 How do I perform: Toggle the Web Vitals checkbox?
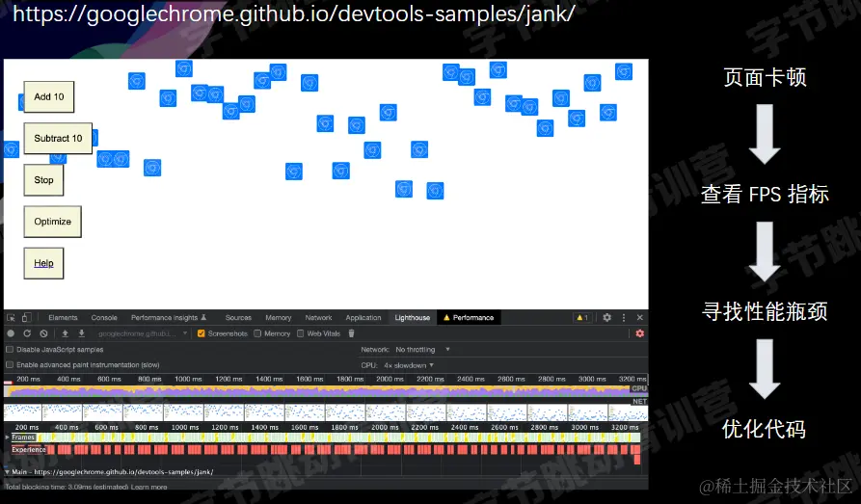click(301, 333)
